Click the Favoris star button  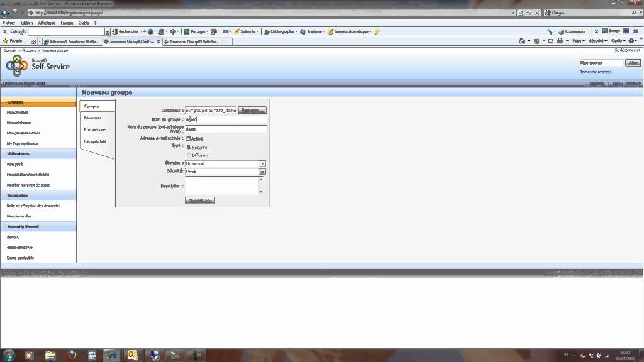13,41
